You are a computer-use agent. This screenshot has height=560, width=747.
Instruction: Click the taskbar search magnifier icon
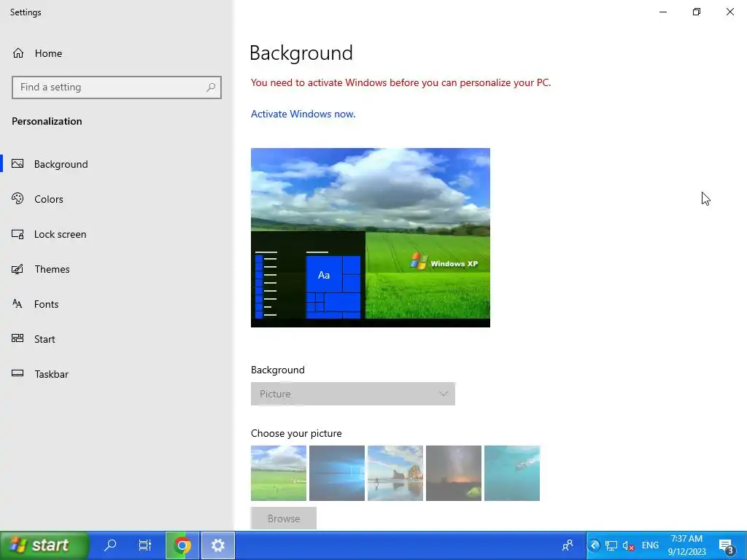point(110,545)
